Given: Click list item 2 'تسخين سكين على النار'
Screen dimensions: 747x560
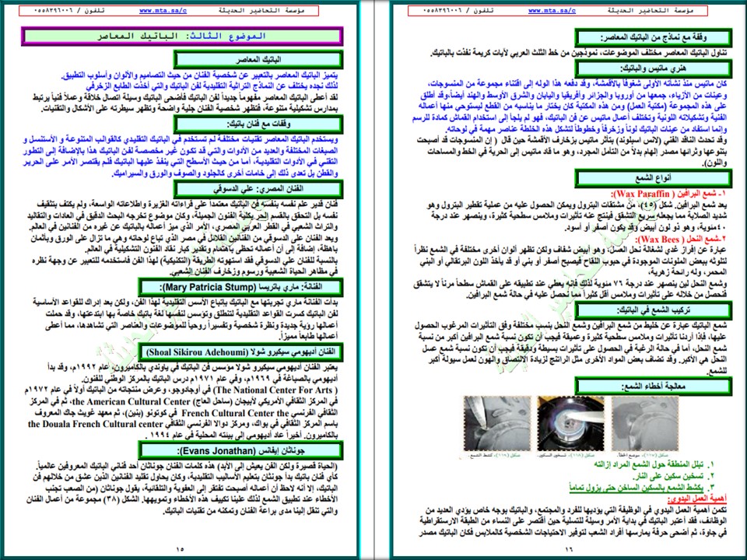Looking at the screenshot, I should coord(674,476).
